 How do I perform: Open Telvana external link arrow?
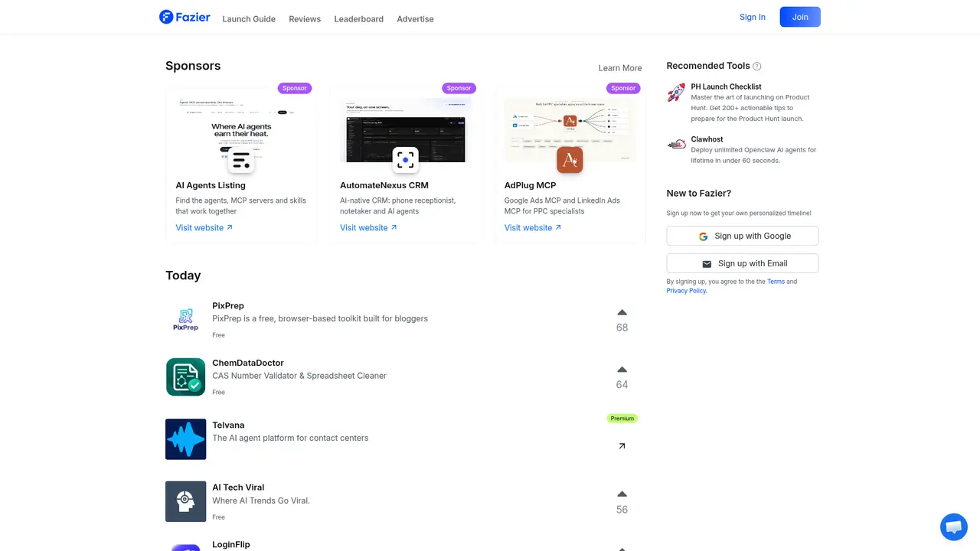(x=622, y=446)
